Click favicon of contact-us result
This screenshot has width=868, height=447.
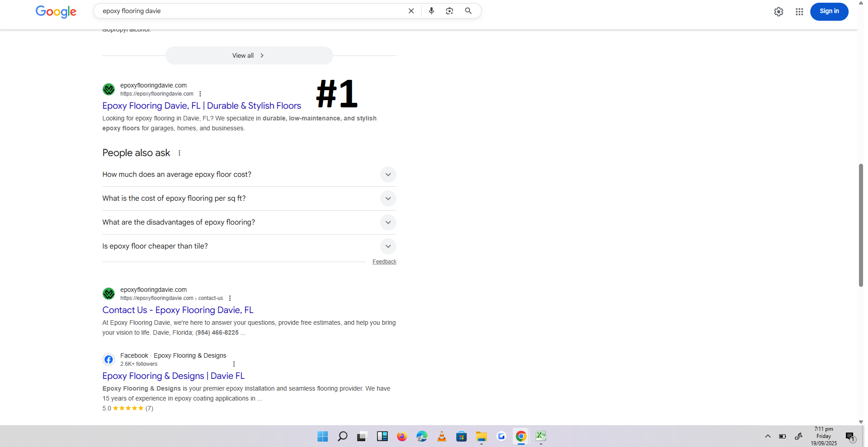pos(109,294)
